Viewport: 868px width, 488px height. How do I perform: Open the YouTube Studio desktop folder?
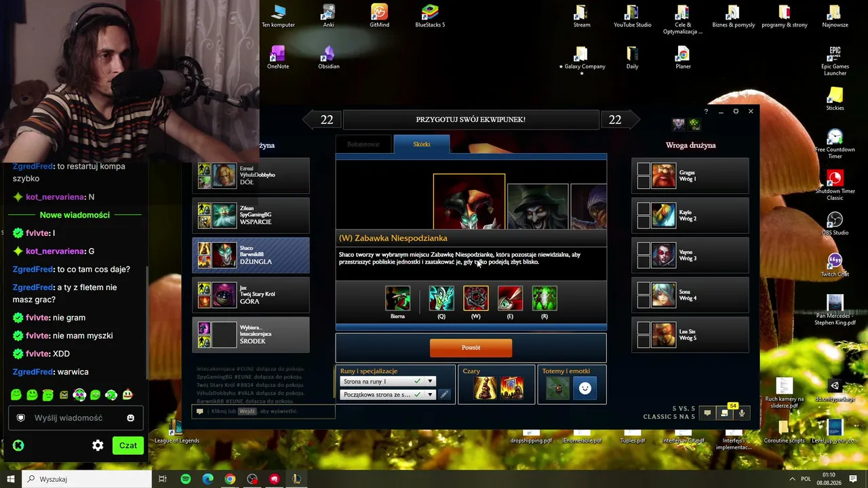(632, 16)
